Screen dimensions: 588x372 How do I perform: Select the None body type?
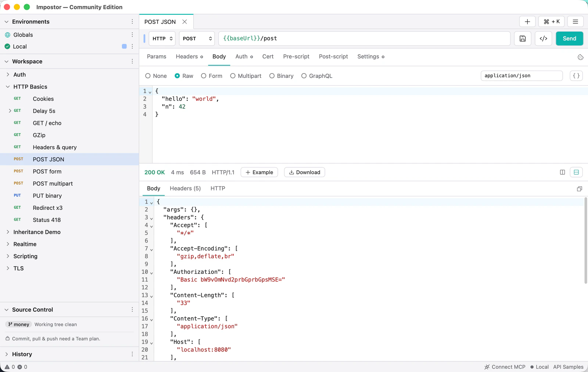click(x=156, y=76)
